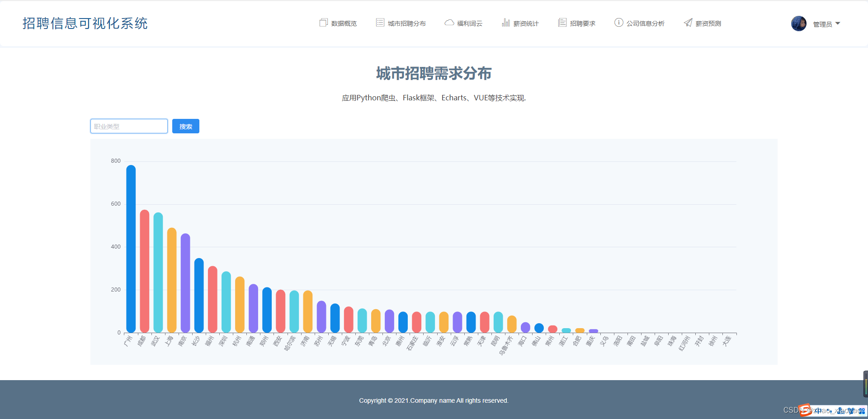The height and width of the screenshot is (419, 868).
Task: Select the red 宁波 bar
Action: [349, 320]
